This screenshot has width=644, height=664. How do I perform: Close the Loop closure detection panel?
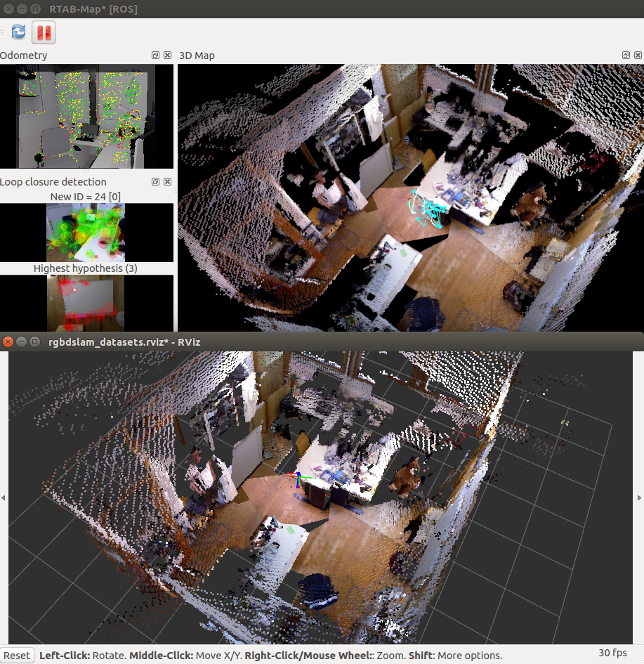tap(167, 182)
